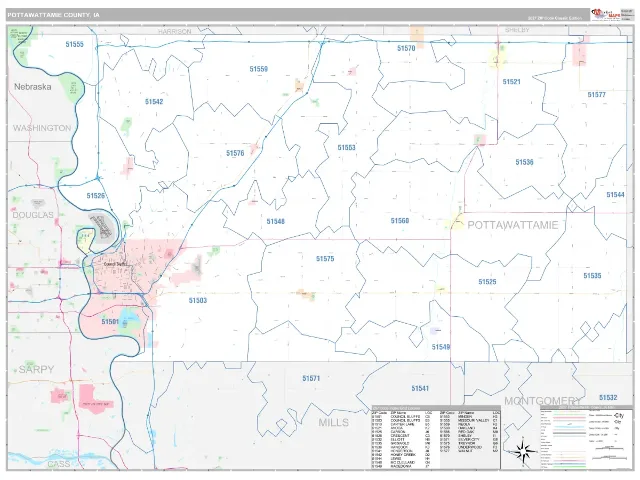Select ZIP code label 51532
640x480 pixels.
pyautogui.click(x=608, y=398)
